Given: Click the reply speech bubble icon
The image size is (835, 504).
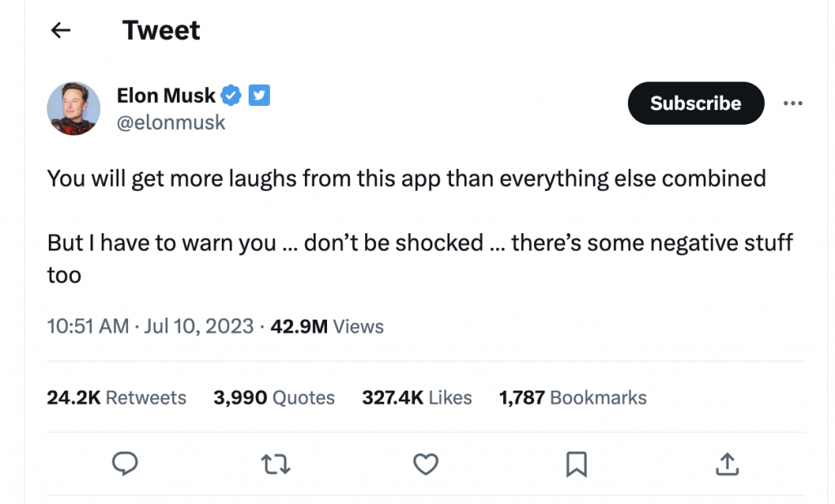Looking at the screenshot, I should click(124, 465).
